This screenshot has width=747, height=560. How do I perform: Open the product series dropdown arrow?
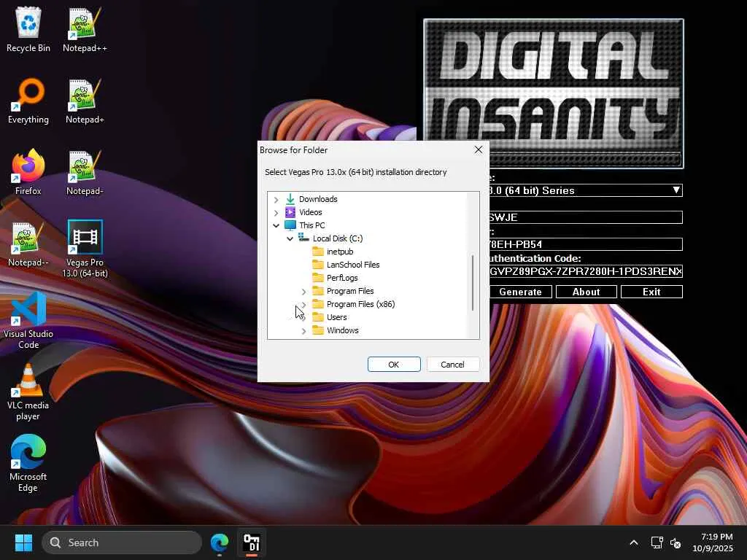[676, 190]
